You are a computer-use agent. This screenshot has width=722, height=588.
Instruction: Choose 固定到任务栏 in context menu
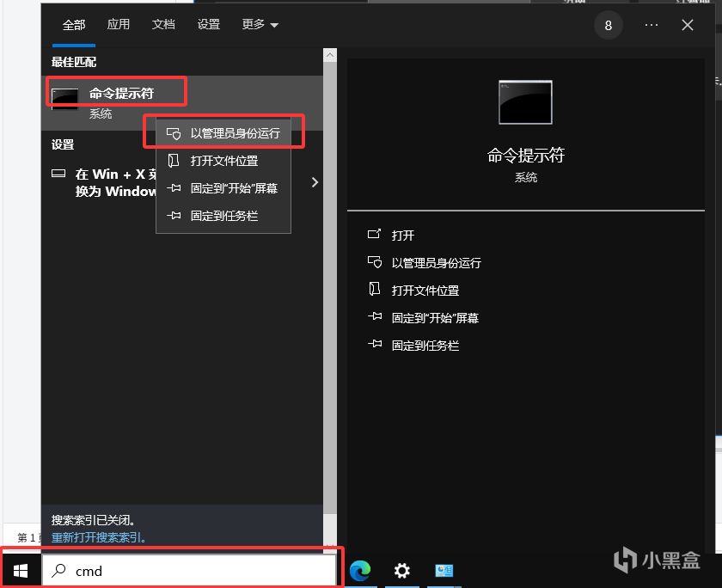(x=223, y=216)
